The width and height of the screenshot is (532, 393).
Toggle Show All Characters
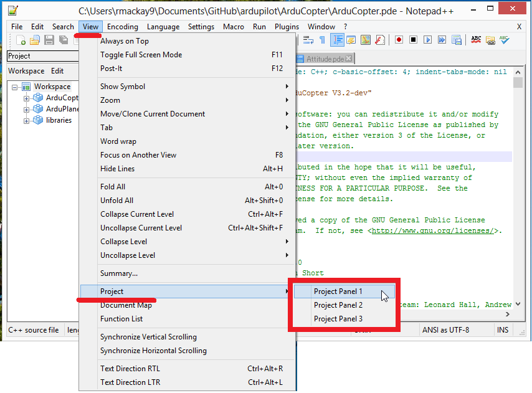(x=322, y=39)
